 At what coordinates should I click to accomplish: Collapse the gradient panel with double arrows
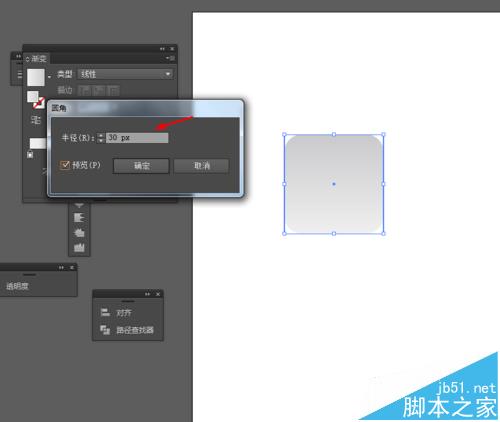coord(162,49)
